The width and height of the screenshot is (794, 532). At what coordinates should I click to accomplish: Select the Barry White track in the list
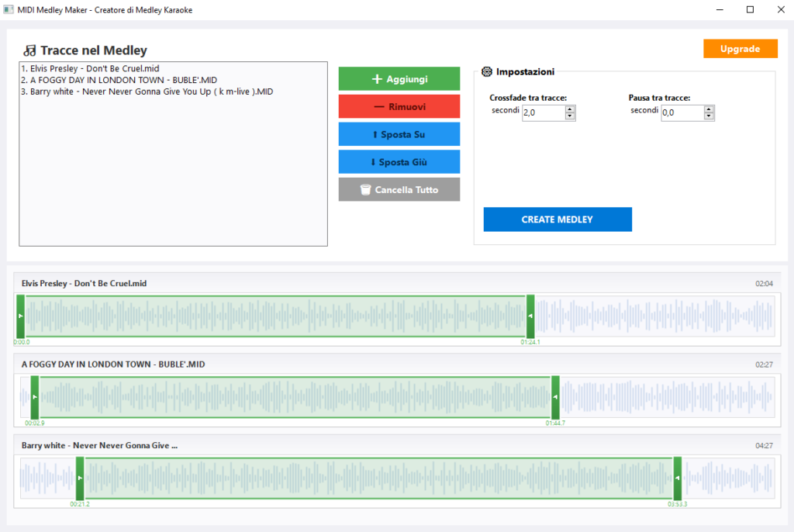147,92
